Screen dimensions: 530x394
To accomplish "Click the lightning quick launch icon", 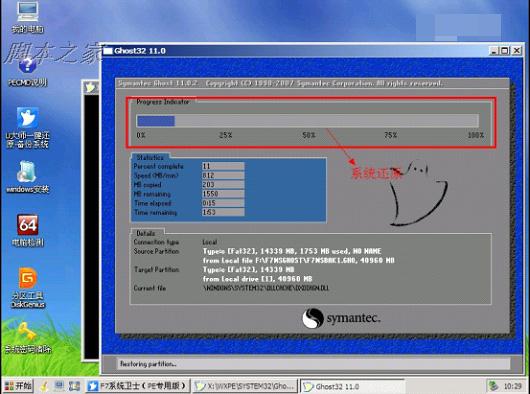I will click(44, 386).
